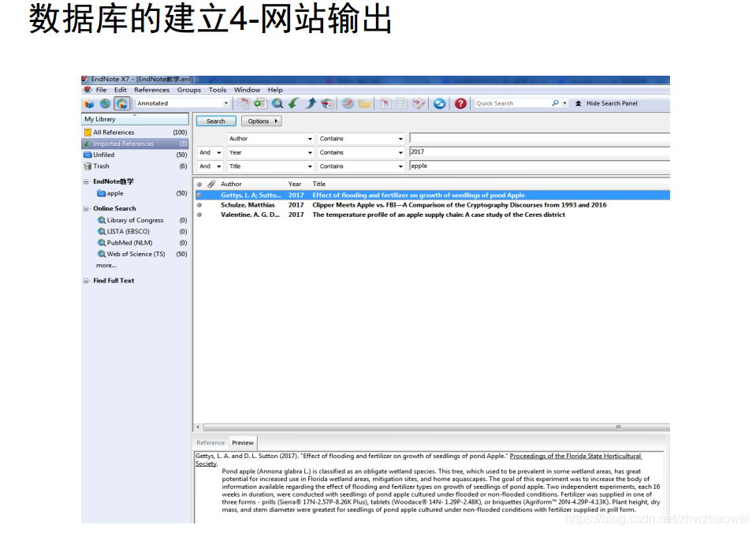
Task: Open EndNote Help red question icon
Action: coord(460,103)
